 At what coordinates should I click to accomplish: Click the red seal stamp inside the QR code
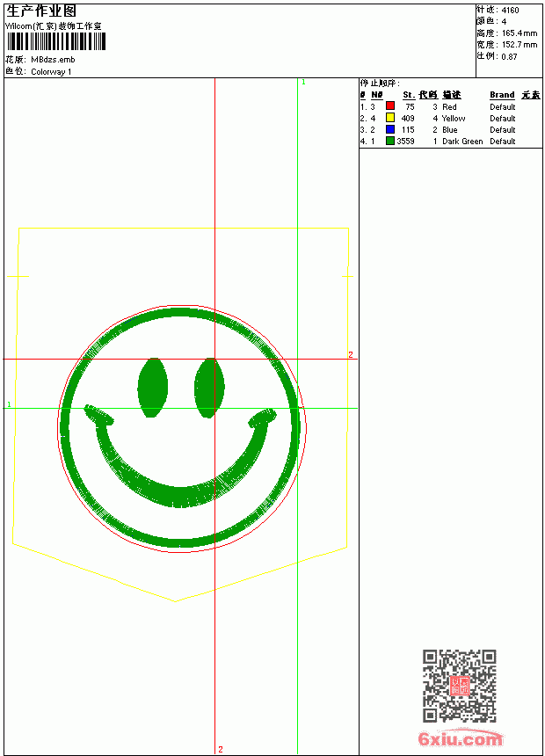coord(460,686)
